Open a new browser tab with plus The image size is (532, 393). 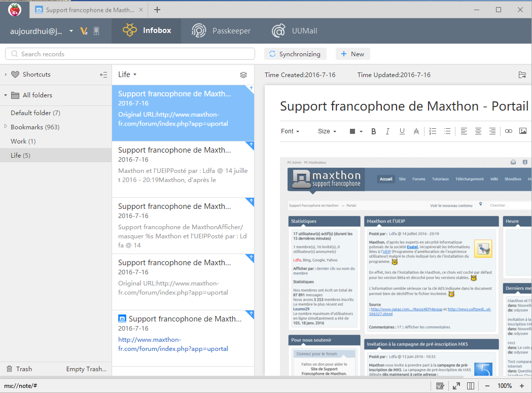[157, 10]
